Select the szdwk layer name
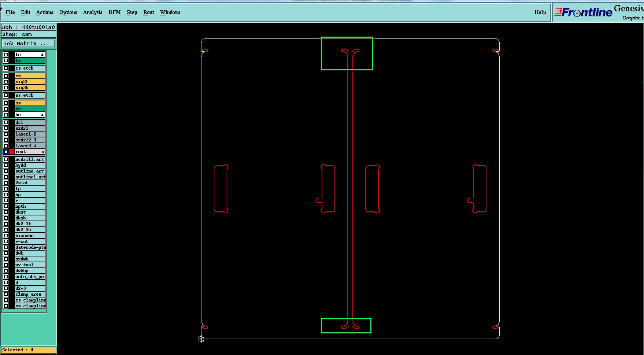The height and width of the screenshot is (355, 644). point(30,259)
